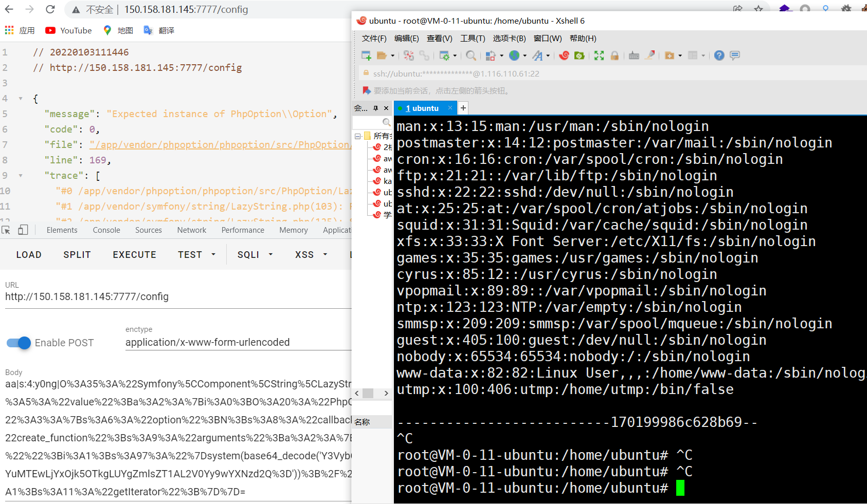Collapse the "trace" array on line 9
The height and width of the screenshot is (504, 867).
[21, 176]
